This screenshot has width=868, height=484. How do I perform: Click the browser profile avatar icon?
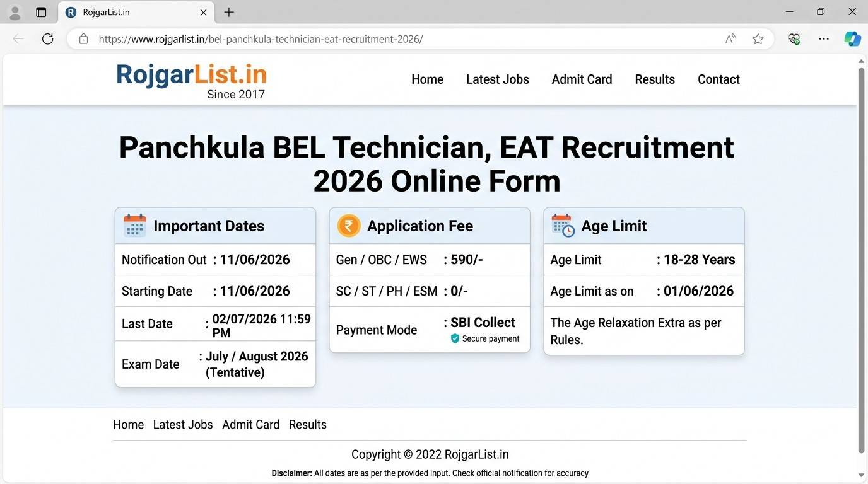15,12
